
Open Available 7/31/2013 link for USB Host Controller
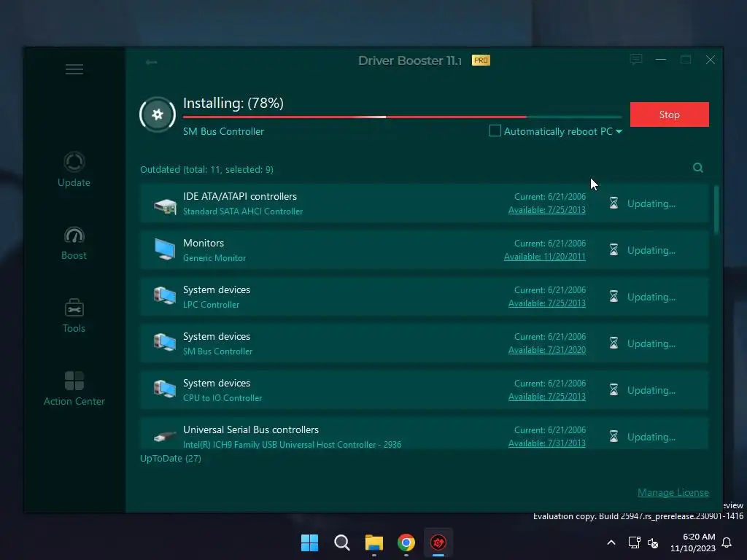point(547,443)
